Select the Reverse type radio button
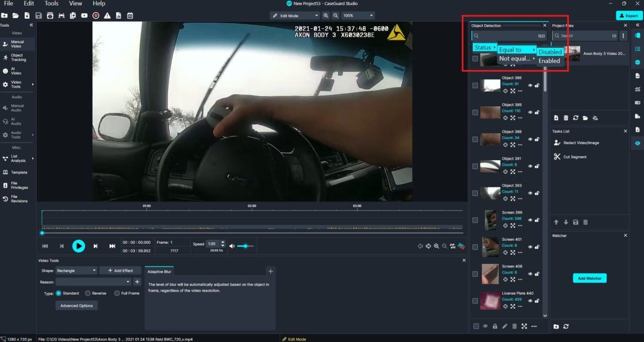The width and height of the screenshot is (644, 342). point(88,293)
